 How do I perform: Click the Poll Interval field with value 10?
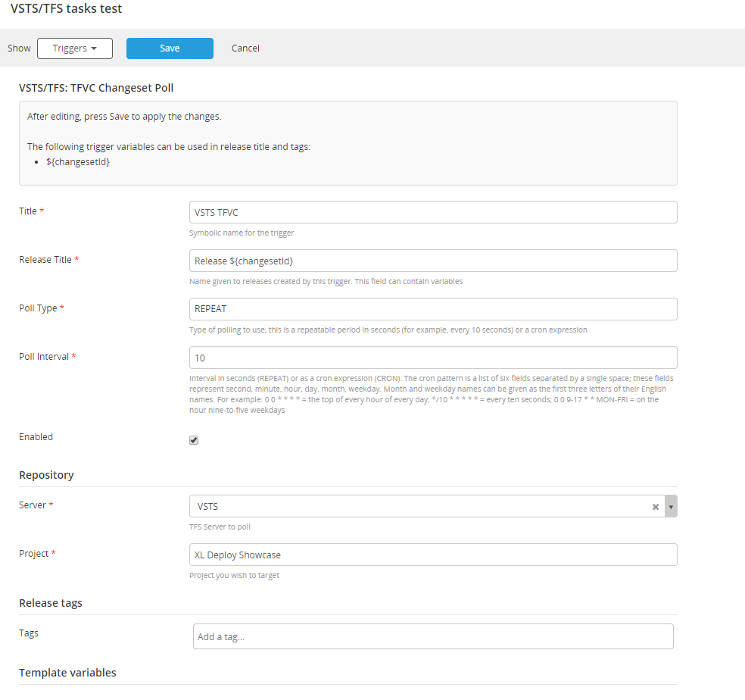(432, 358)
